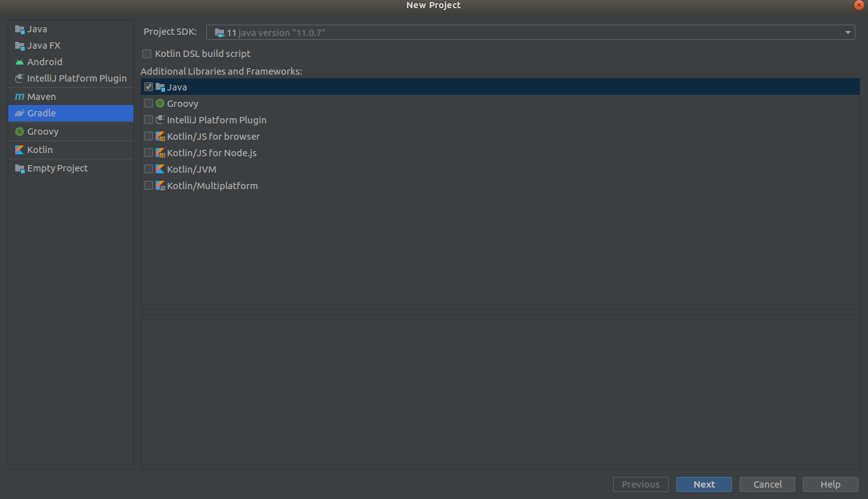
Task: Select the 'Gradle' project type label
Action: tap(42, 113)
